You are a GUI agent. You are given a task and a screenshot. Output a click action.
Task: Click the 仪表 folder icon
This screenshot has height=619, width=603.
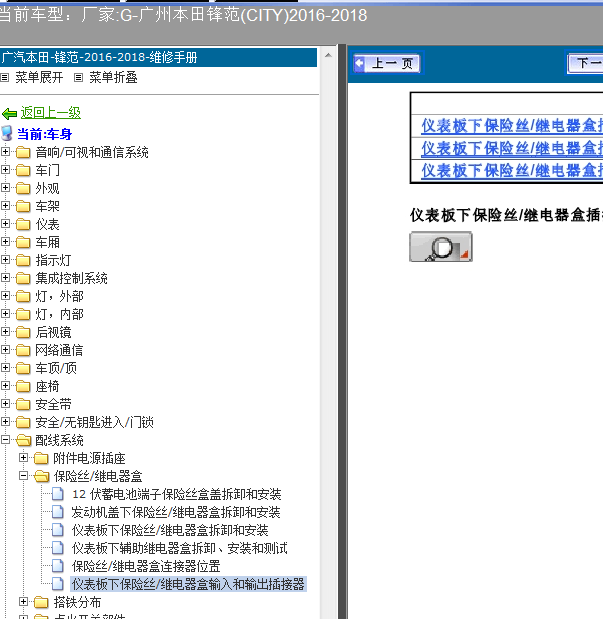tap(23, 224)
